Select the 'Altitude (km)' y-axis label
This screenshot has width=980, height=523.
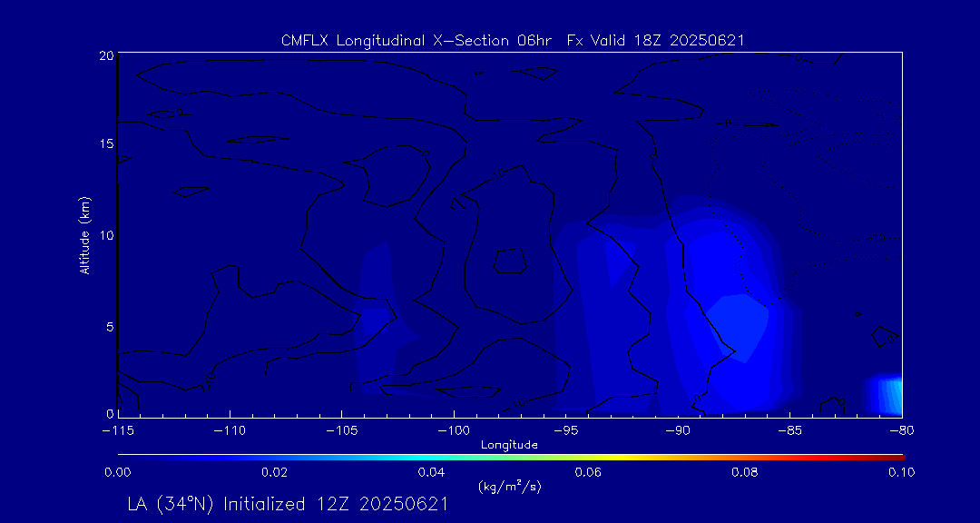pyautogui.click(x=83, y=234)
